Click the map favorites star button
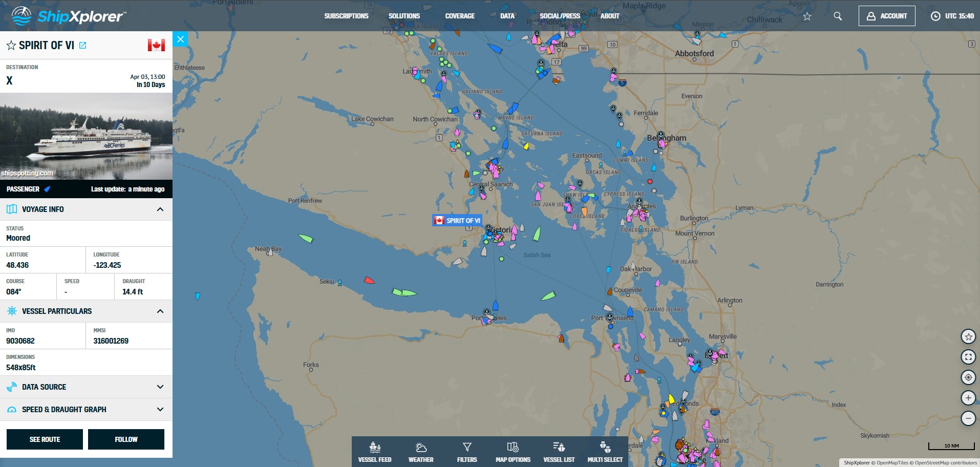This screenshot has height=467, width=980. [x=968, y=337]
